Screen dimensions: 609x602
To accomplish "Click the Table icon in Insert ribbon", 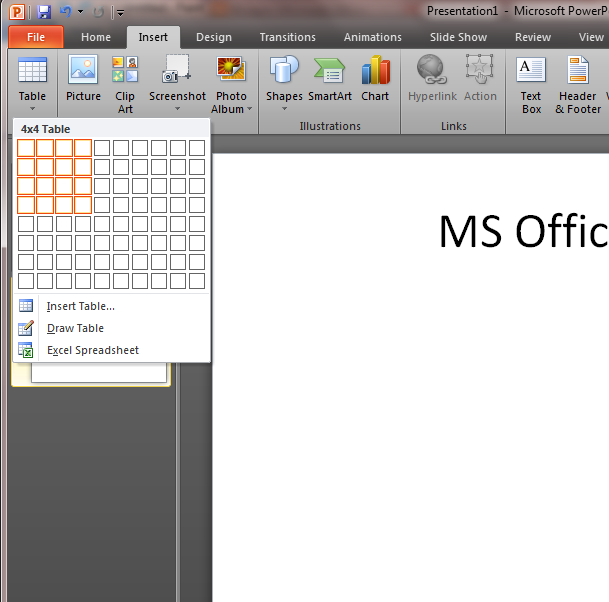I will click(x=33, y=70).
